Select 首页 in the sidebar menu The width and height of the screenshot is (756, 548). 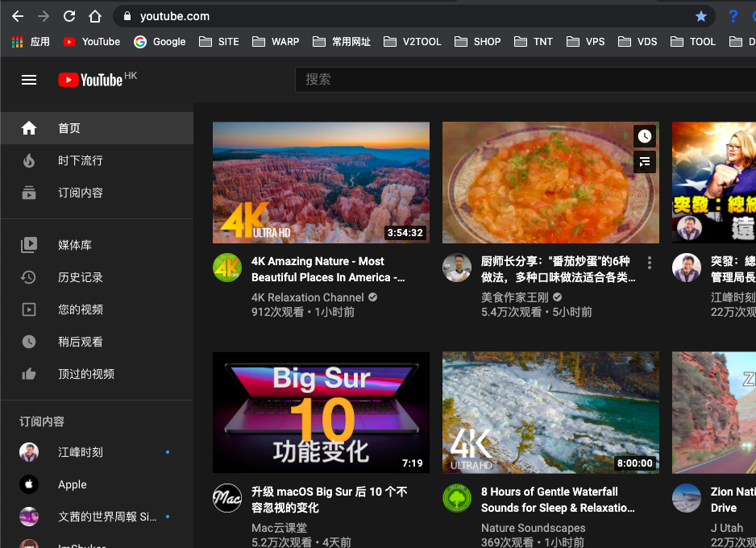28,127
